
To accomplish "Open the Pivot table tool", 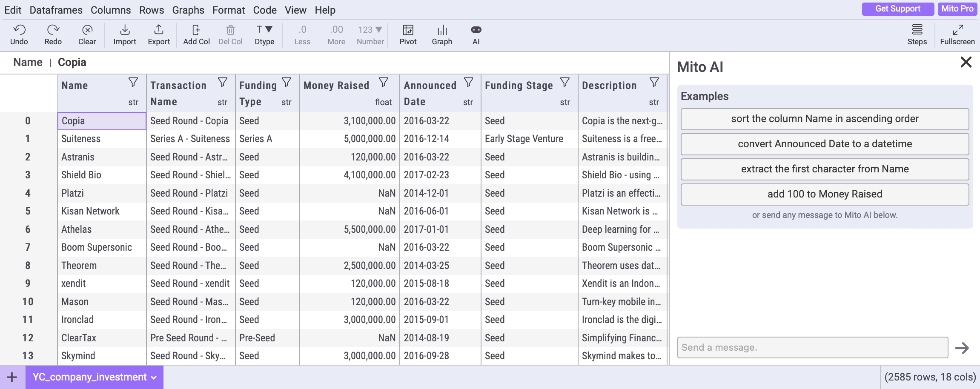I will click(x=408, y=34).
